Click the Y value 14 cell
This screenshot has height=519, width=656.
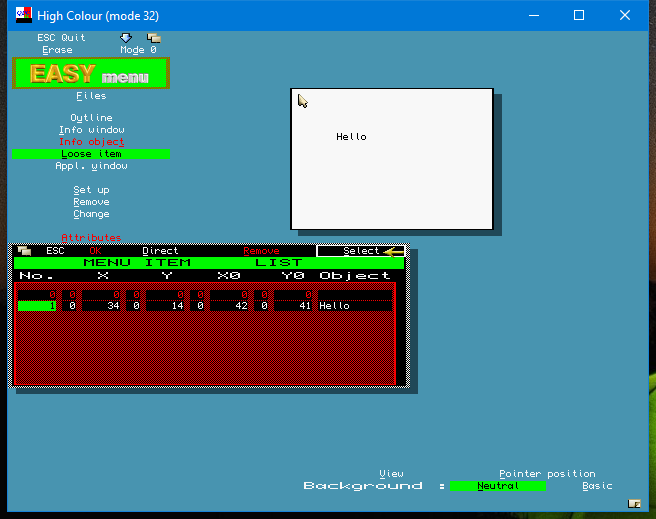pyautogui.click(x=165, y=306)
